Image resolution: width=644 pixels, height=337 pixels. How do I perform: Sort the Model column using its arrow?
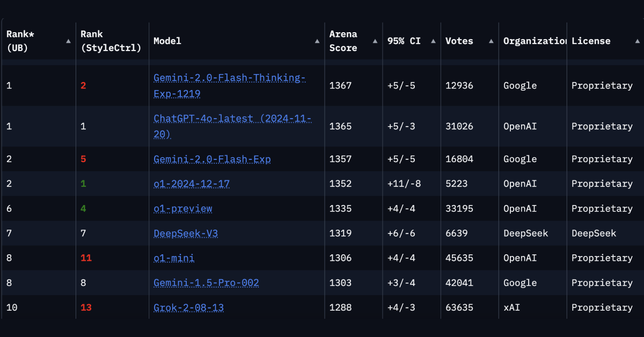click(x=318, y=41)
